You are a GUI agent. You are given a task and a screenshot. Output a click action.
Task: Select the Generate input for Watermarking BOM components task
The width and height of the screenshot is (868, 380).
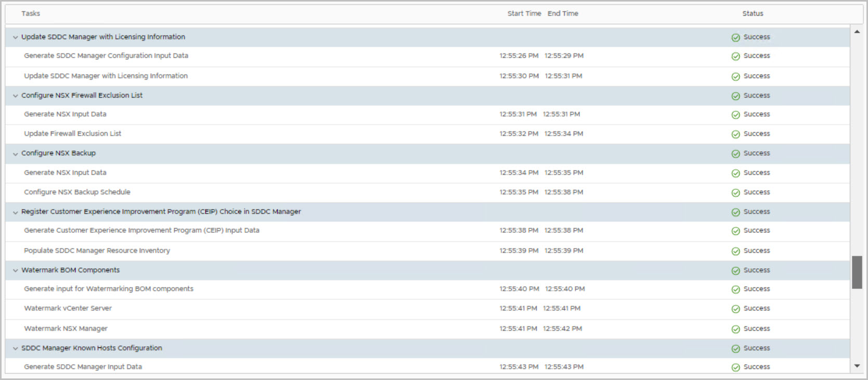click(109, 289)
